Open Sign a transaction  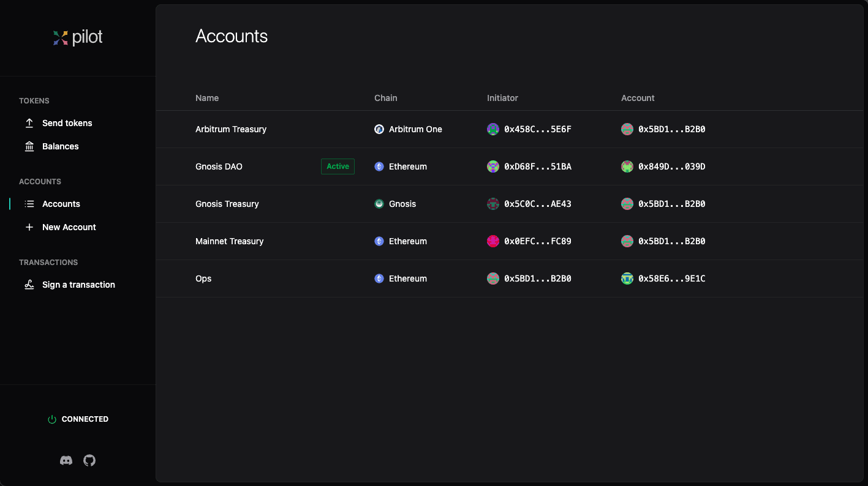(x=78, y=285)
